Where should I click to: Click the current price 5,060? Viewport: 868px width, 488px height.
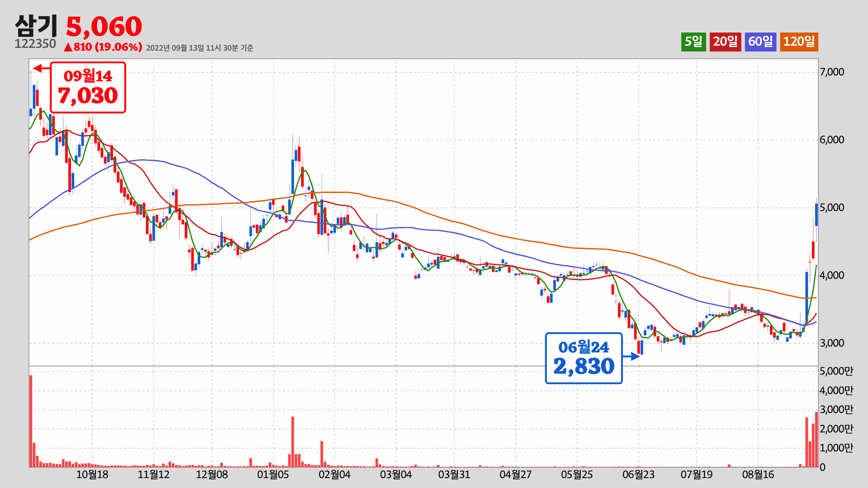[x=104, y=26]
